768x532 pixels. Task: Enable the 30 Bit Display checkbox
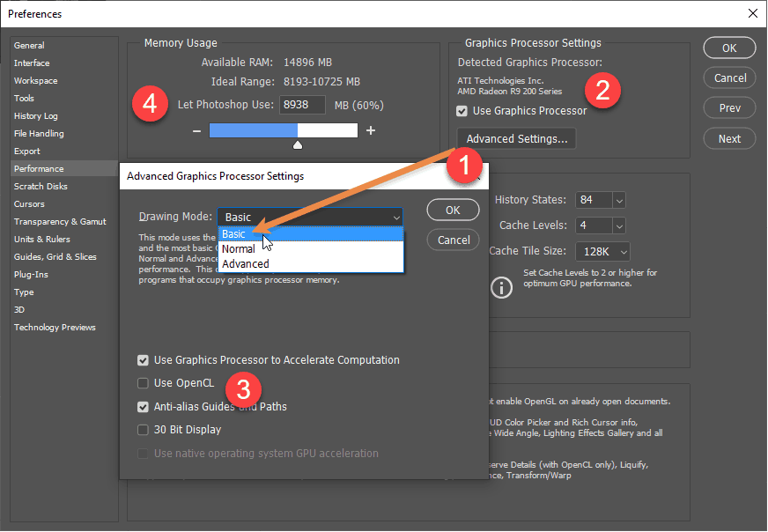[143, 430]
